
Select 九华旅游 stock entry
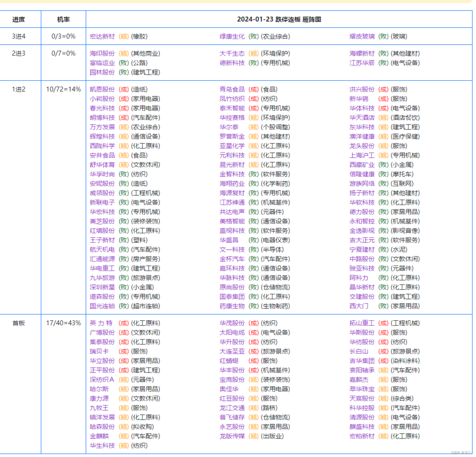click(102, 278)
